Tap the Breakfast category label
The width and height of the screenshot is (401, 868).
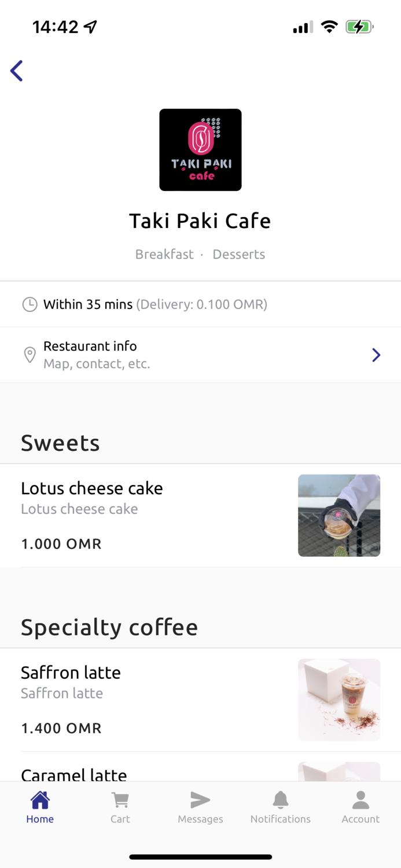(164, 254)
